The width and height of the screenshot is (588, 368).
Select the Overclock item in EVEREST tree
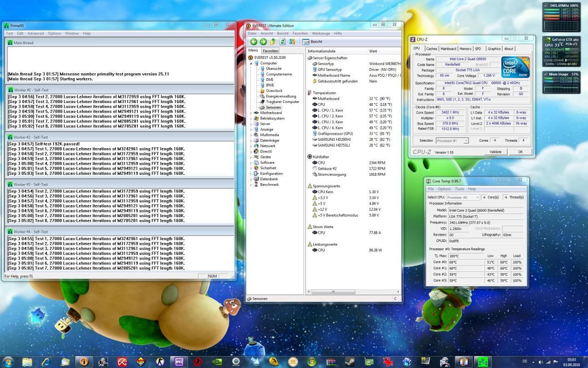(x=274, y=91)
